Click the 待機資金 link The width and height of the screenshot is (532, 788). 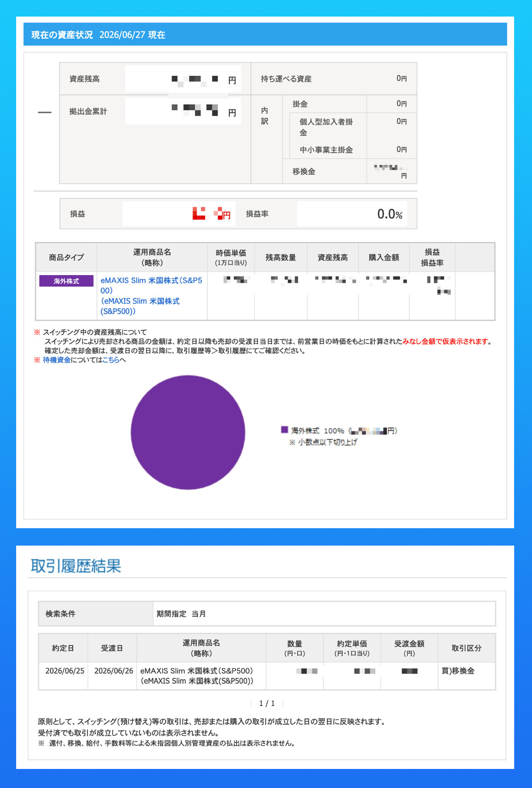point(57,360)
